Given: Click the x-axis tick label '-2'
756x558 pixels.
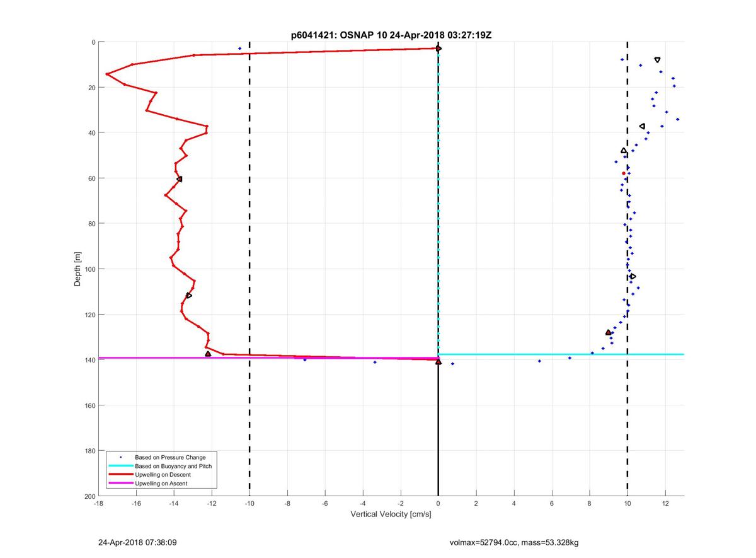Looking at the screenshot, I should click(401, 503).
